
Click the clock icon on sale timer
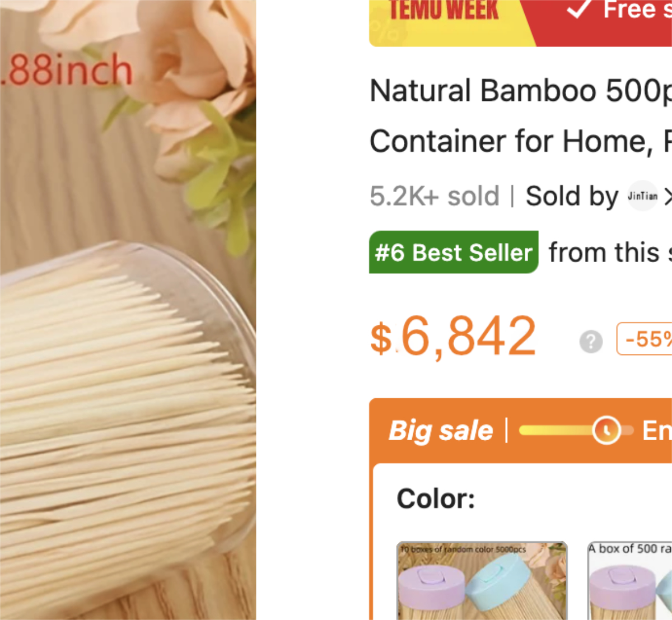(x=606, y=430)
